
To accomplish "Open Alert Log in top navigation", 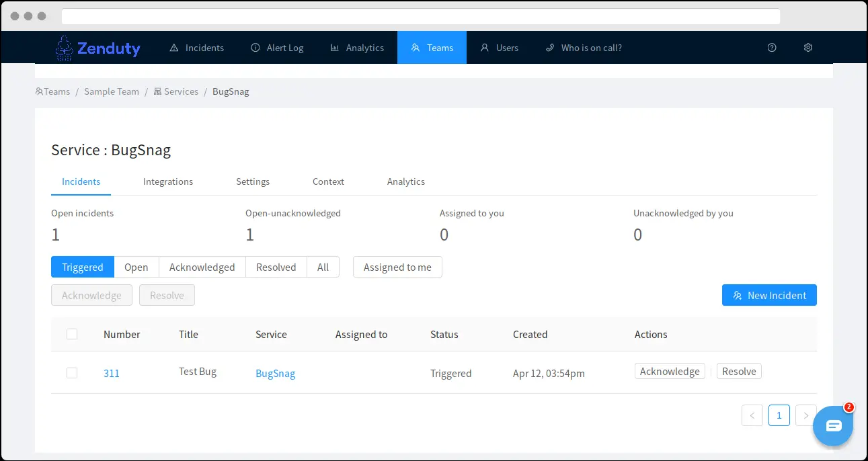I will (x=277, y=48).
